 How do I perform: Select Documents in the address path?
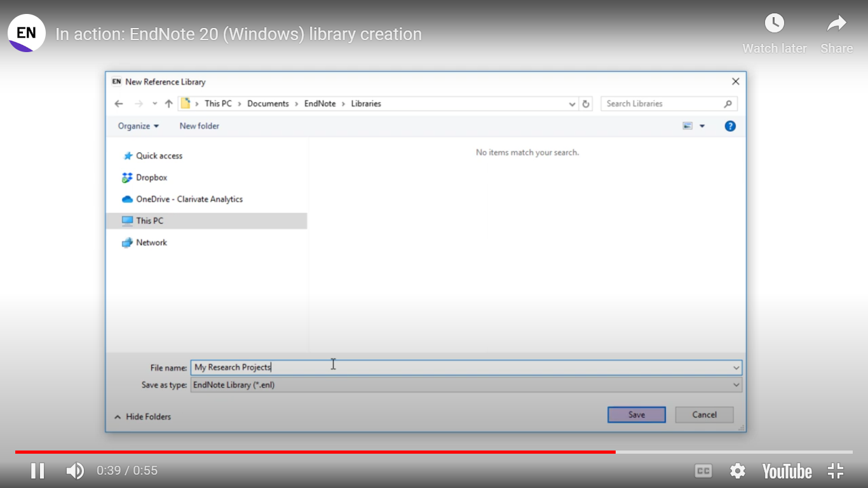point(268,104)
